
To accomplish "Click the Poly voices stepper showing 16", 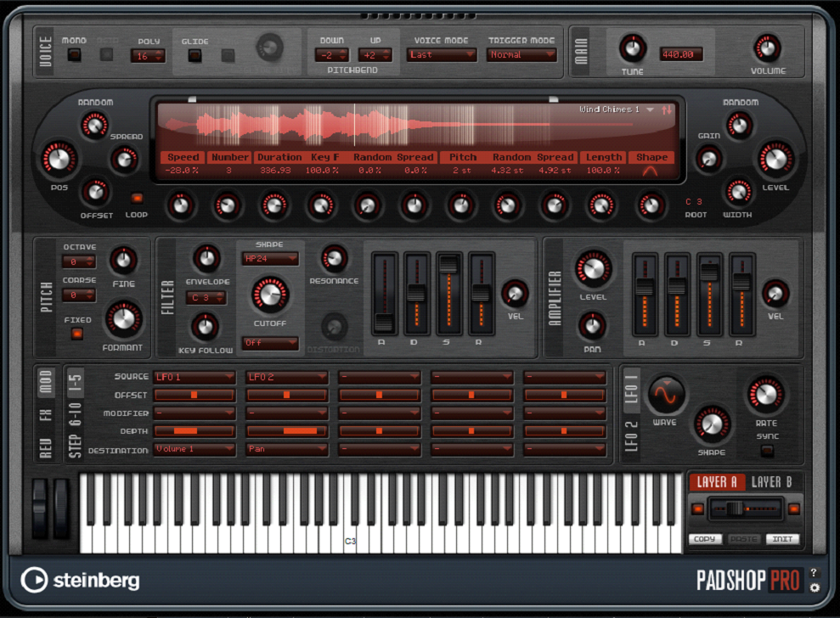I will point(148,56).
